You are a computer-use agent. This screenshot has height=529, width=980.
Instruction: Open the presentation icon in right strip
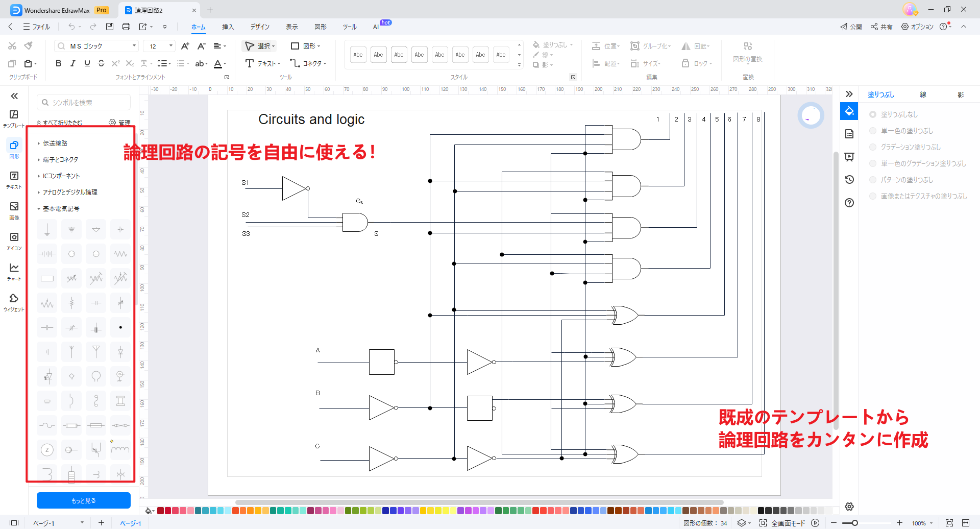[x=849, y=157]
